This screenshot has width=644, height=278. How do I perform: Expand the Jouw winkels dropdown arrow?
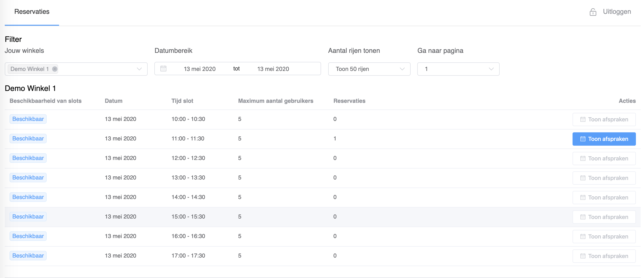point(139,69)
